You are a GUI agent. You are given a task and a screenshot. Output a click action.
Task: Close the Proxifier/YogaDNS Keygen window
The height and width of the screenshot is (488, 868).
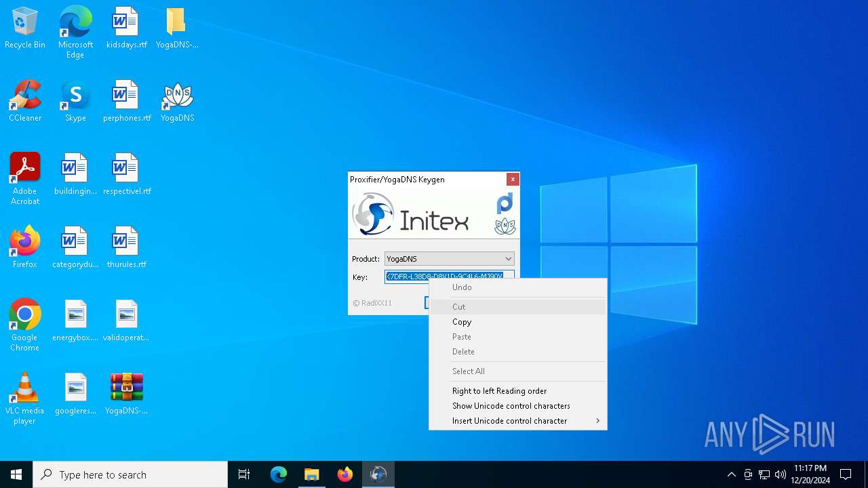point(513,179)
